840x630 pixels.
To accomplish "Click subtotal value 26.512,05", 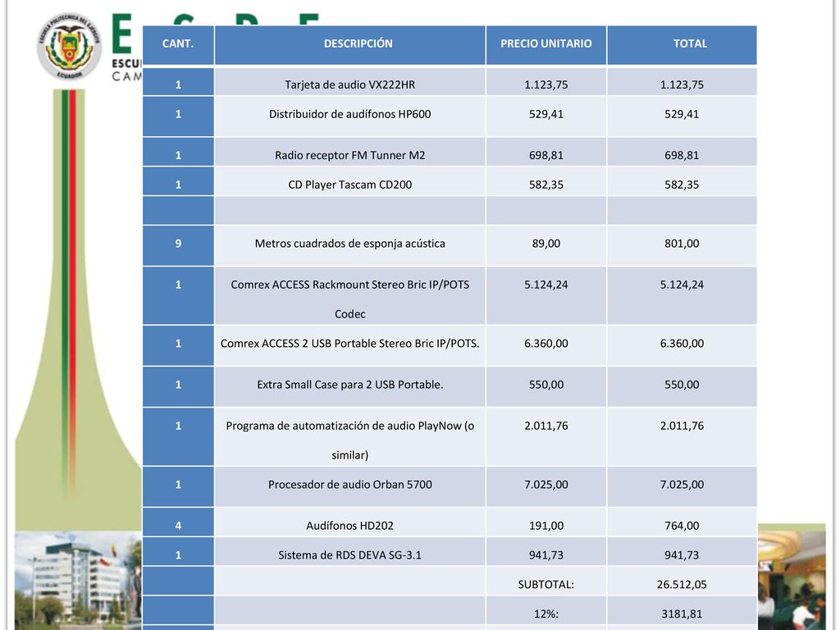I will click(x=682, y=584).
